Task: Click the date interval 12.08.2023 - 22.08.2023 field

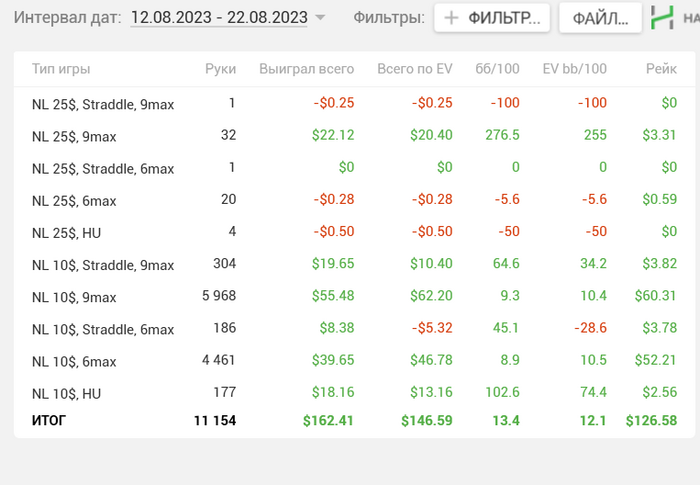Action: pyautogui.click(x=219, y=18)
